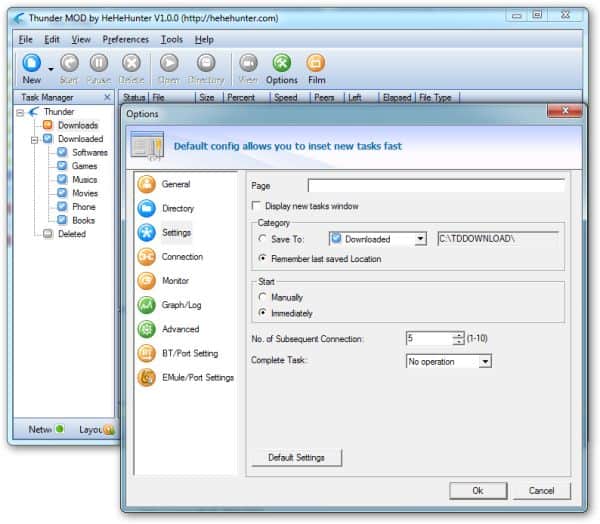
Task: Select Deleted folder in tree
Action: (72, 234)
